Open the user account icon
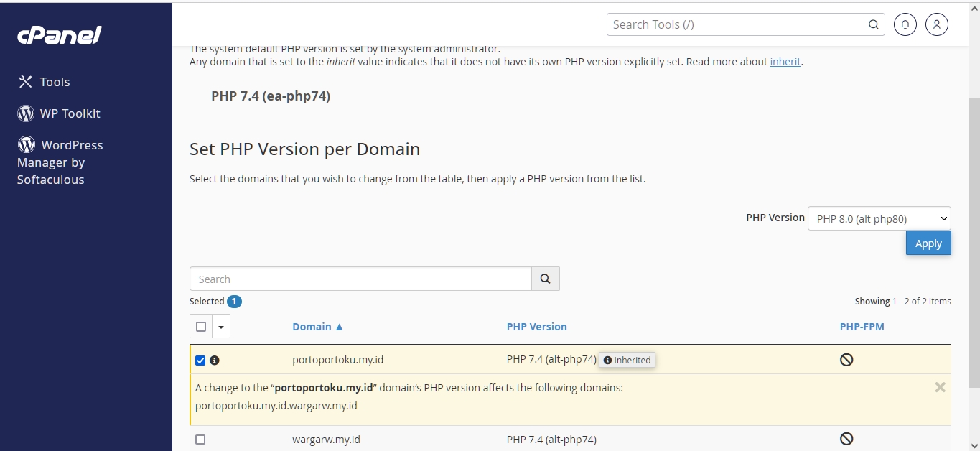Viewport: 980px width, 451px height. tap(937, 24)
